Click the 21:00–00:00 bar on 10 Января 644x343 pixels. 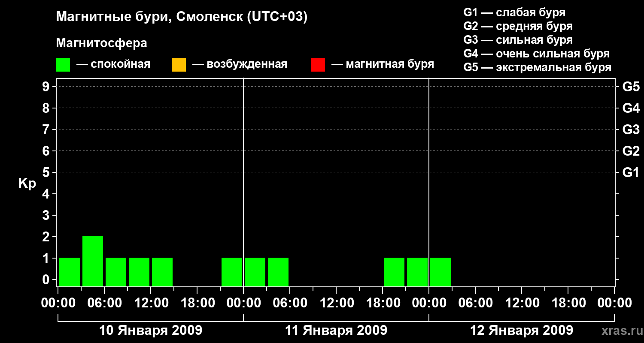point(232,272)
